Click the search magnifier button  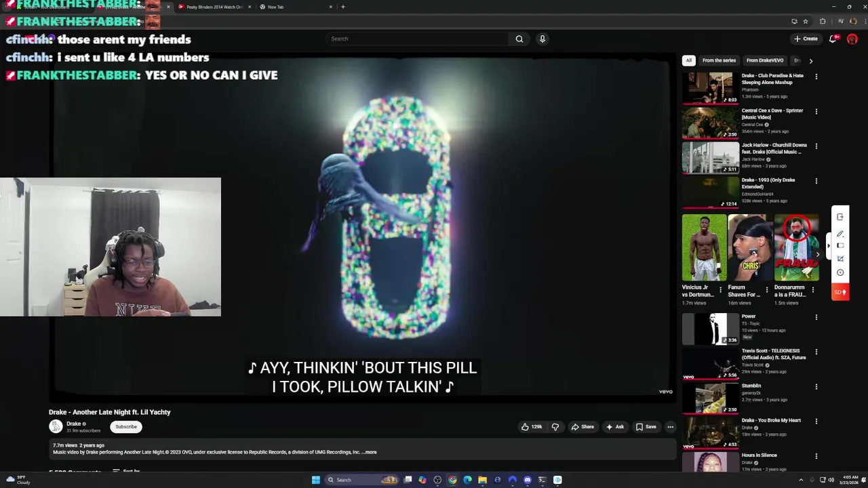519,39
